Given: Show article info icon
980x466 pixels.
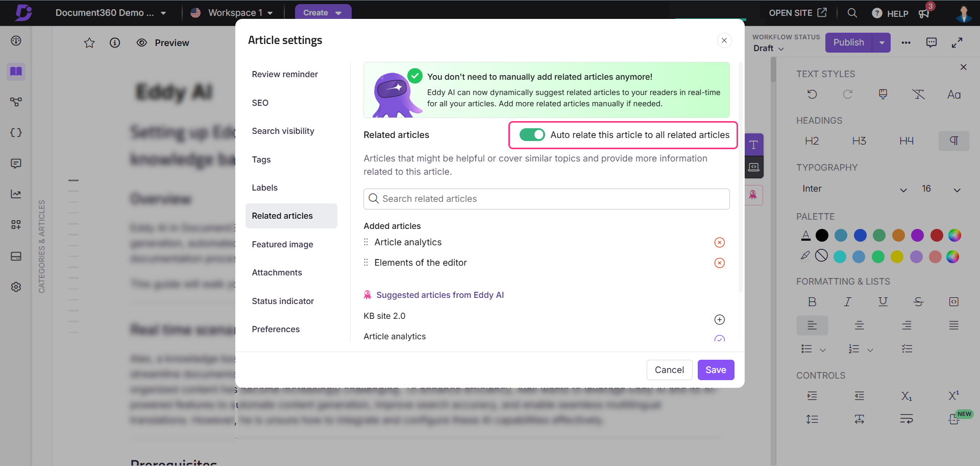Looking at the screenshot, I should (115, 43).
